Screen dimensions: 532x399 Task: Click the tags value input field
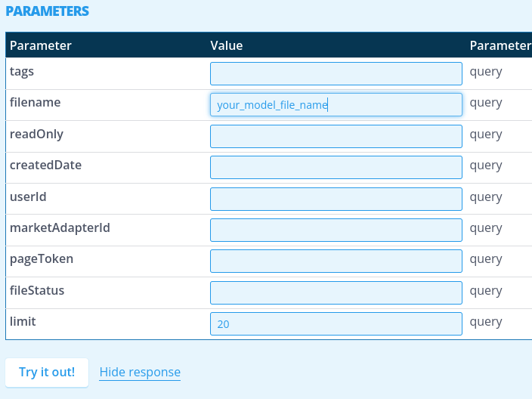[336, 73]
